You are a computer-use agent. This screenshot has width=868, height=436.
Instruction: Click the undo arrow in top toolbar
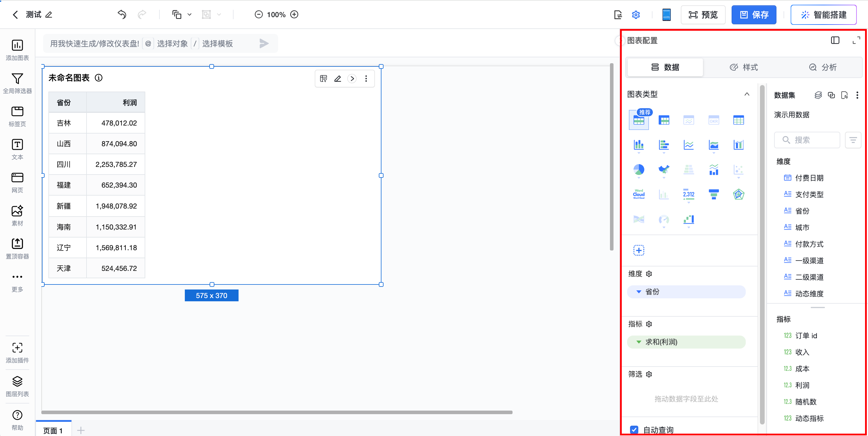(122, 14)
